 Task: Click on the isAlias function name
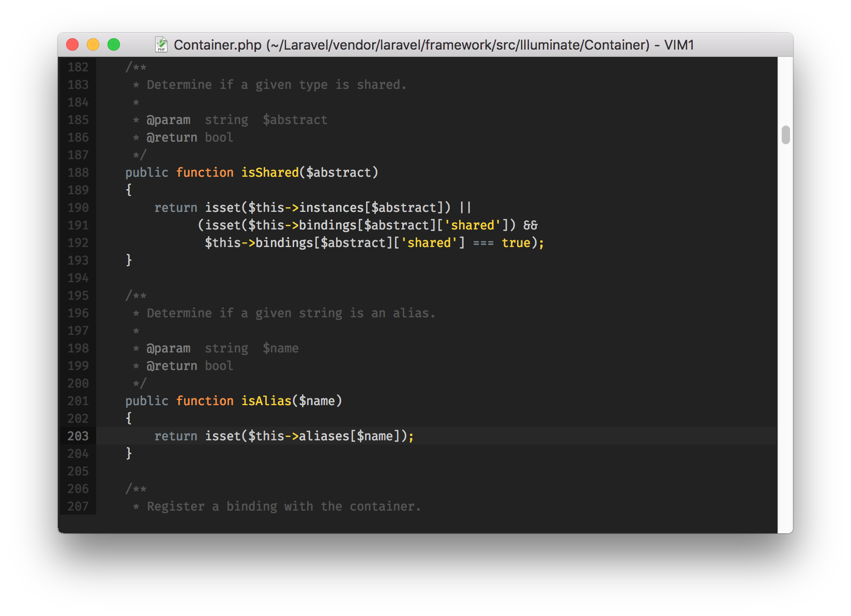[x=266, y=401]
